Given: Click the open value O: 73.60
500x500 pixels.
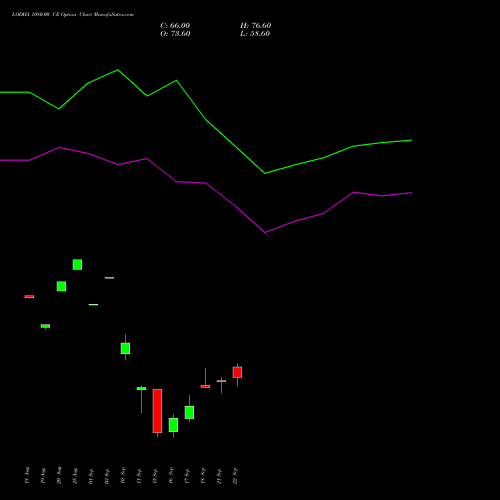Looking at the screenshot, I should pos(175,34).
